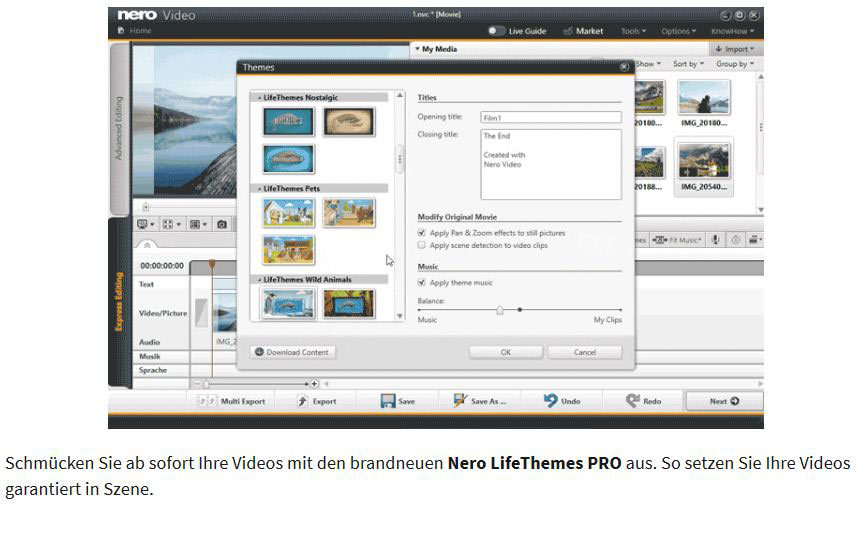Open the Sort by dropdown
Viewport: 868px width, 534px height.
coord(689,64)
